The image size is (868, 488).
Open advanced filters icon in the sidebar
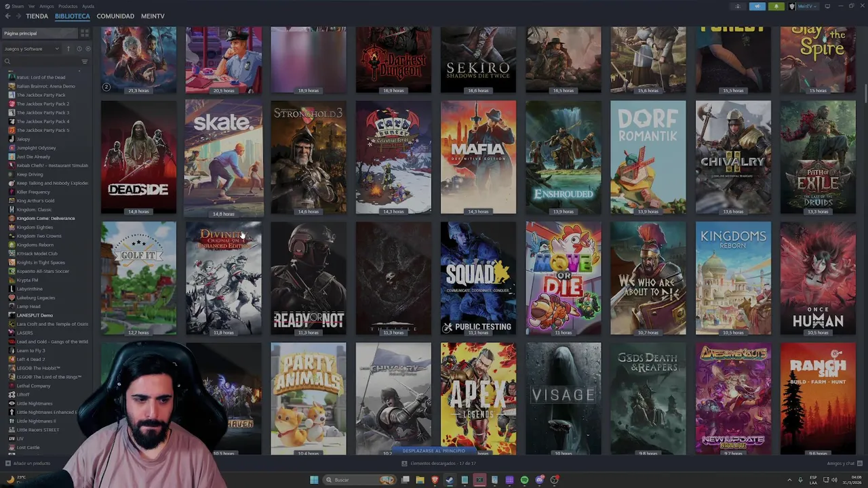click(85, 62)
